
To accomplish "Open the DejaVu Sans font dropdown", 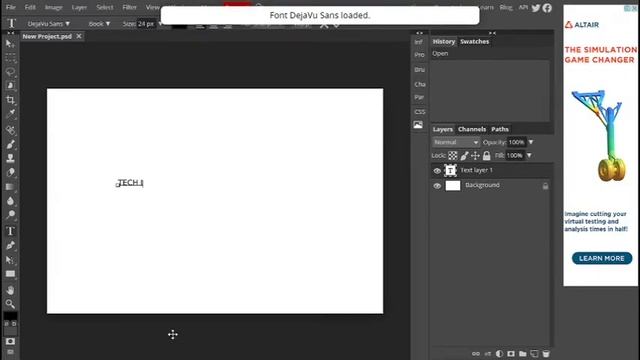I will [x=49, y=24].
